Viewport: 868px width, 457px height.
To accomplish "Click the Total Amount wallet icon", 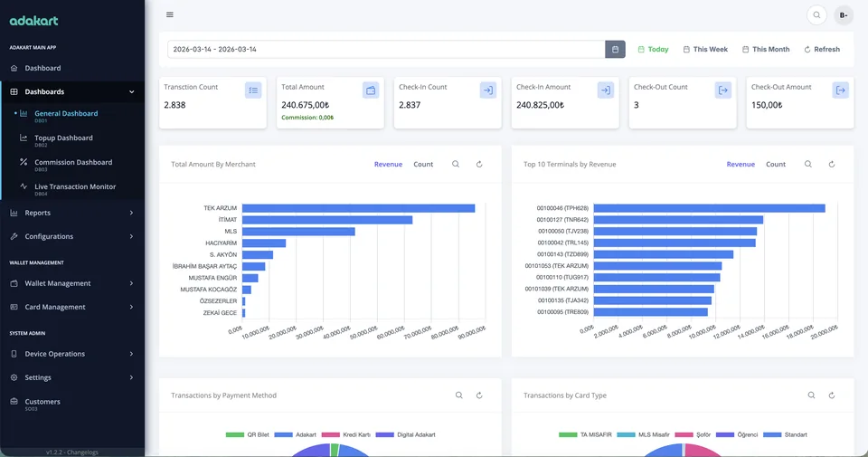I will point(371,90).
